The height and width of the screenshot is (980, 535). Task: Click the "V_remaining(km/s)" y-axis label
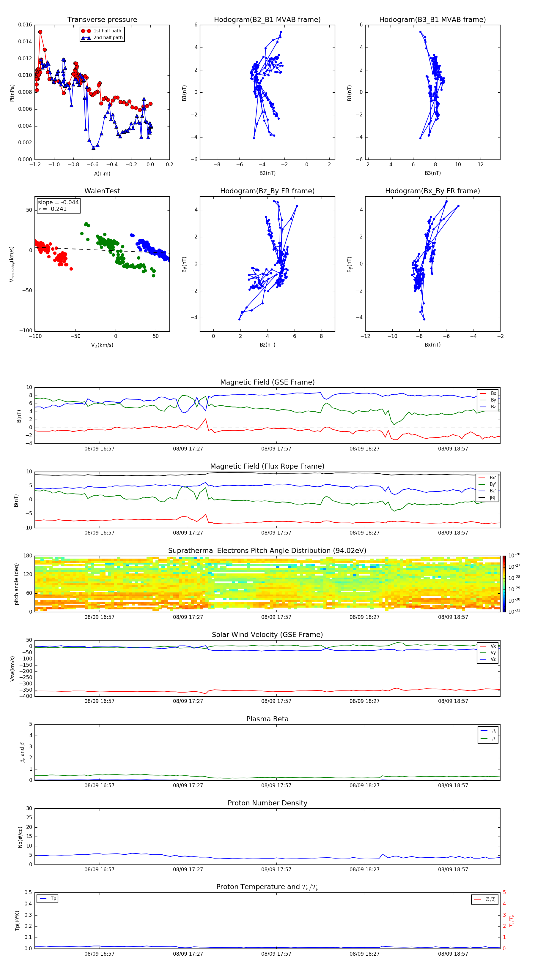coord(12,264)
